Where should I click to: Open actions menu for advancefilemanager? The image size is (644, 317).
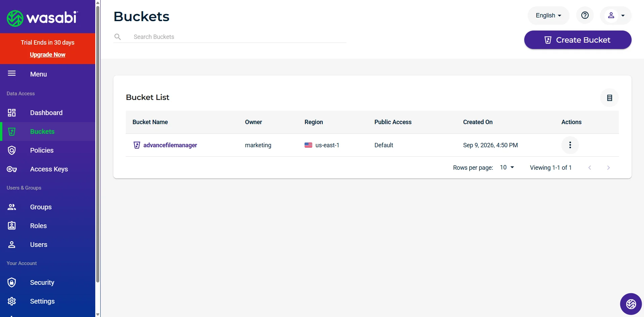(570, 145)
